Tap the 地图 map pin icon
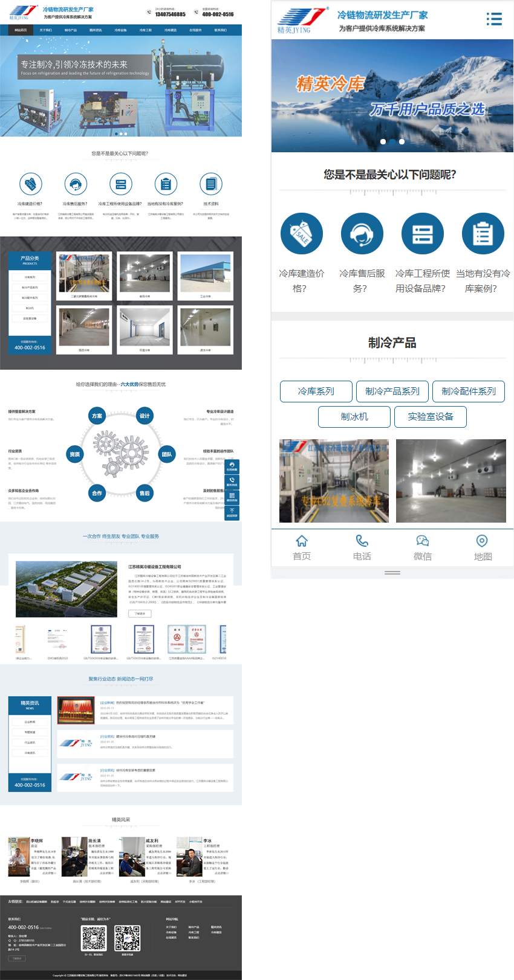This screenshot has width=514, height=980. tap(482, 541)
